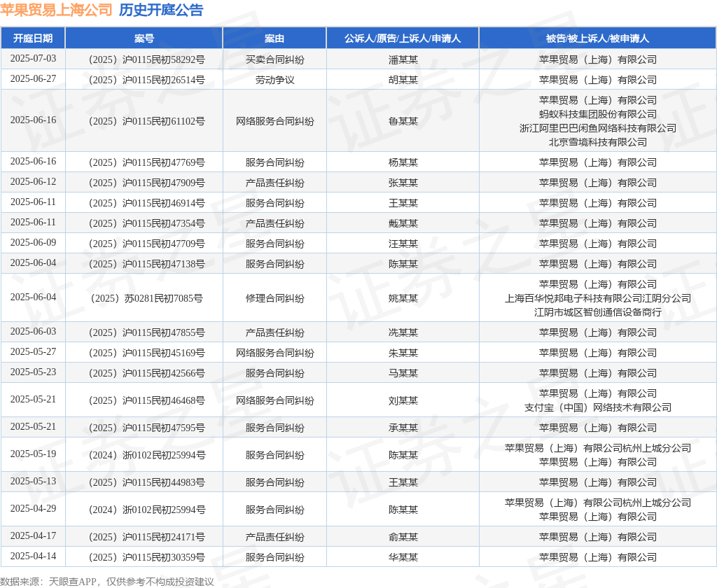Click plaintiff 潘某某

click(x=403, y=60)
